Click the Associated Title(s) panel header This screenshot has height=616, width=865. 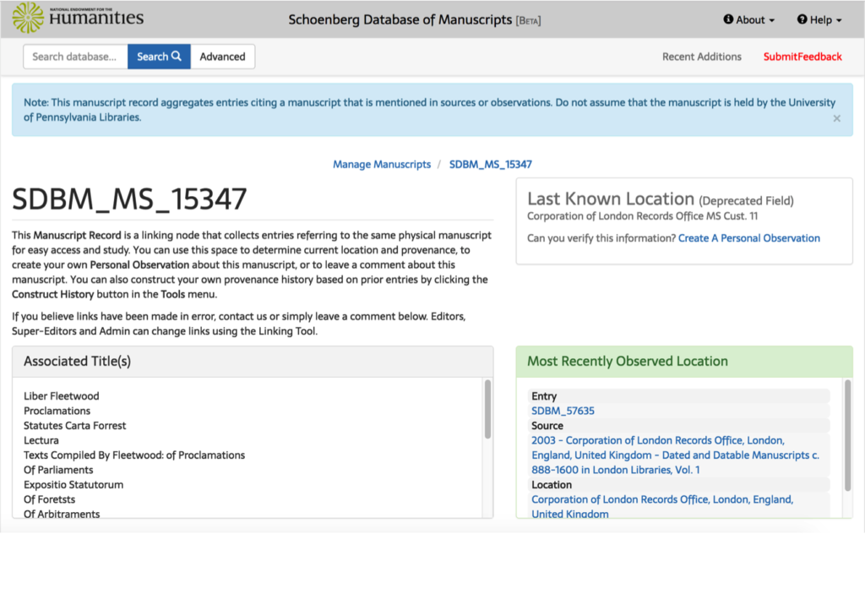[253, 362]
